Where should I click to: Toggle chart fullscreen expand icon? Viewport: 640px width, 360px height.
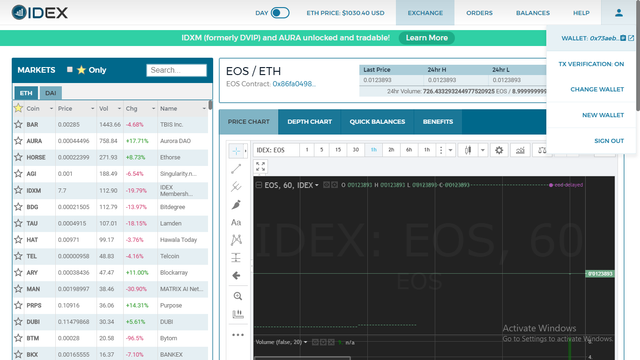(x=260, y=167)
